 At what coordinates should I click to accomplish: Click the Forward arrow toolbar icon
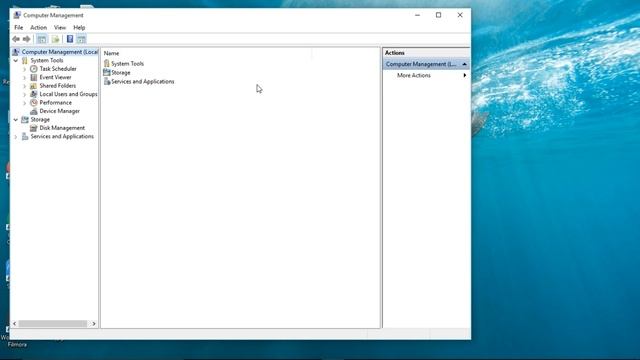(27, 39)
